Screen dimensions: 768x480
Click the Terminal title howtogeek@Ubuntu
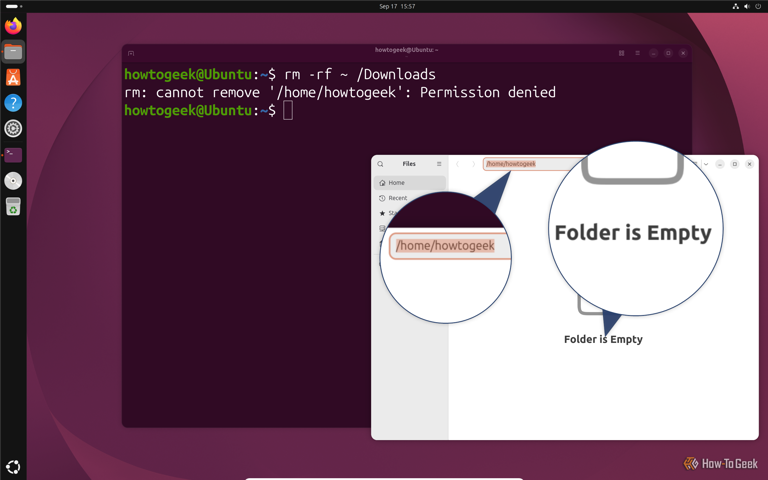pyautogui.click(x=407, y=49)
